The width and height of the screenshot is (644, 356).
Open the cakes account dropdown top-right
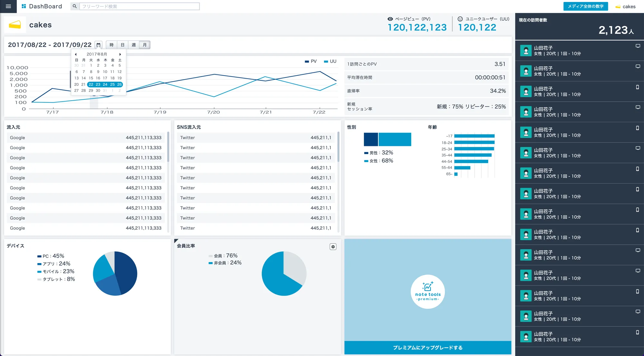click(x=625, y=6)
